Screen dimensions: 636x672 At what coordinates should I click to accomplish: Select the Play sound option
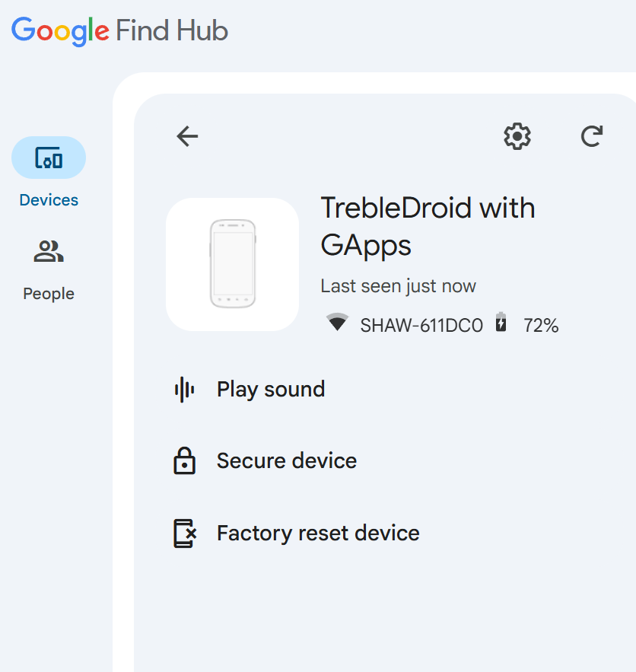coord(271,390)
